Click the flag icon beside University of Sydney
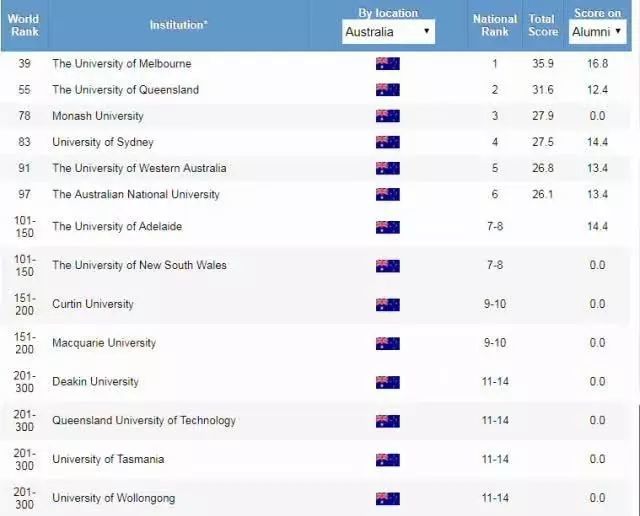Viewport: 640px width, 516px height. (388, 142)
